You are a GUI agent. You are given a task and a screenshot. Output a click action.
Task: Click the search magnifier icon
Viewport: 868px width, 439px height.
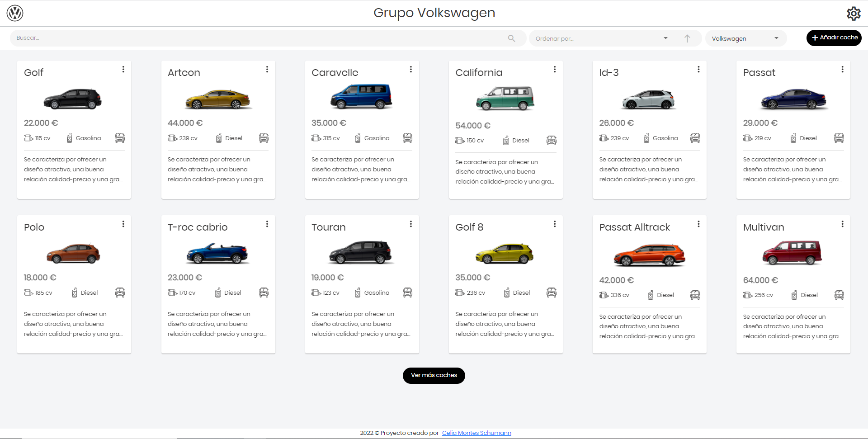511,38
